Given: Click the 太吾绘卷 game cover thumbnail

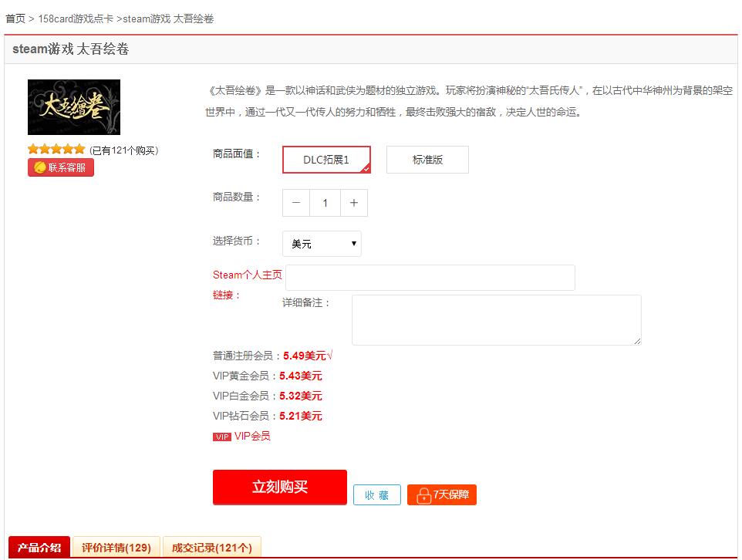Looking at the screenshot, I should (x=74, y=107).
